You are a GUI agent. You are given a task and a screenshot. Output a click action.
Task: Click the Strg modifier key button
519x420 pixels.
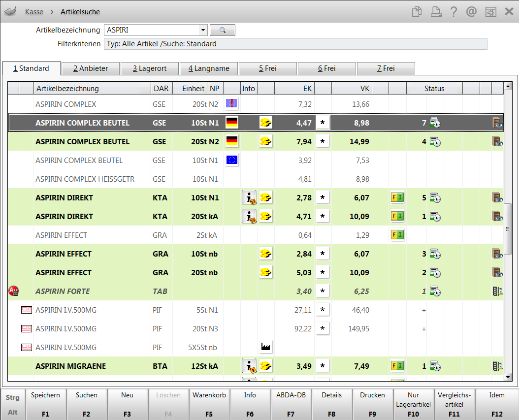(x=13, y=397)
